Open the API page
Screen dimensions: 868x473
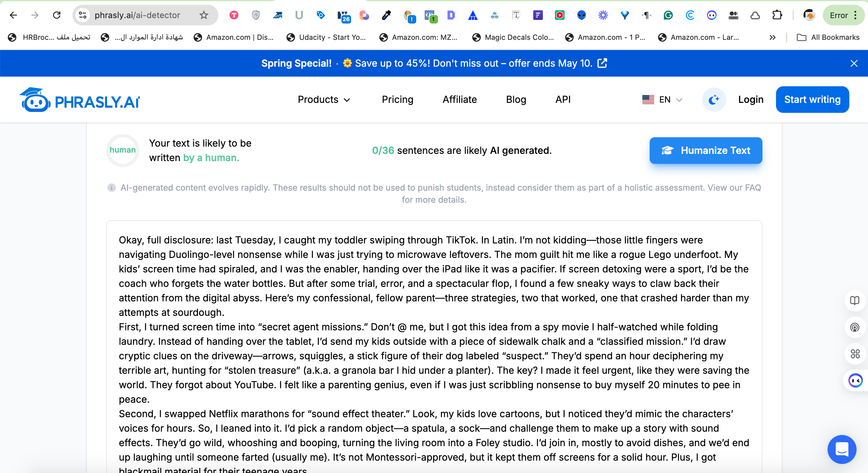563,100
